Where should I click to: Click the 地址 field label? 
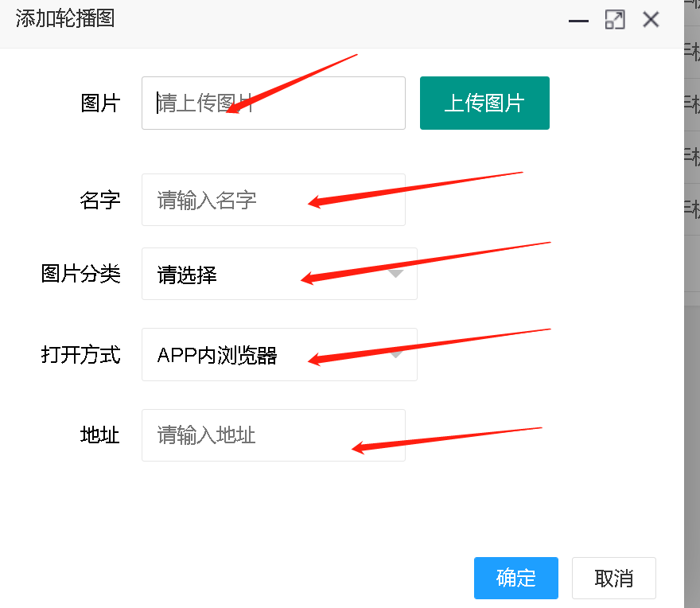point(100,435)
